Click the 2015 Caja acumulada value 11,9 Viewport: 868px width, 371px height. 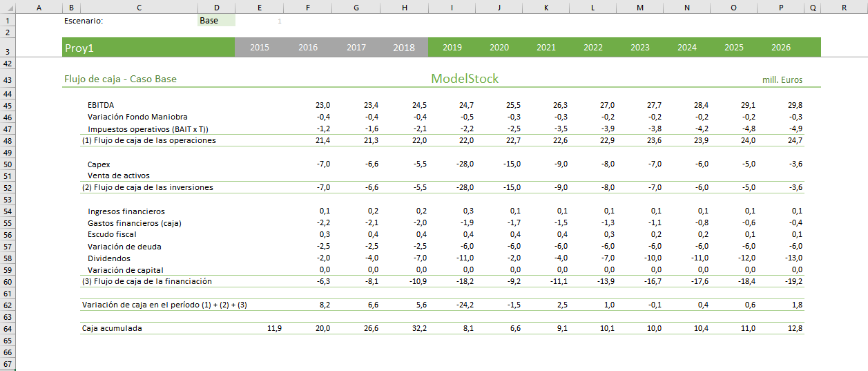pyautogui.click(x=273, y=328)
